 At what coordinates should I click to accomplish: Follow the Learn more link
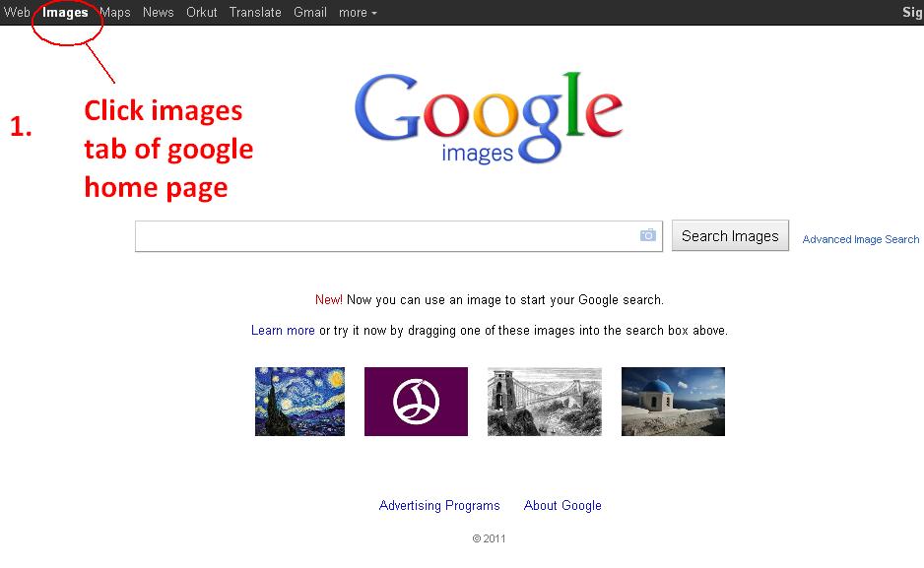click(x=283, y=330)
